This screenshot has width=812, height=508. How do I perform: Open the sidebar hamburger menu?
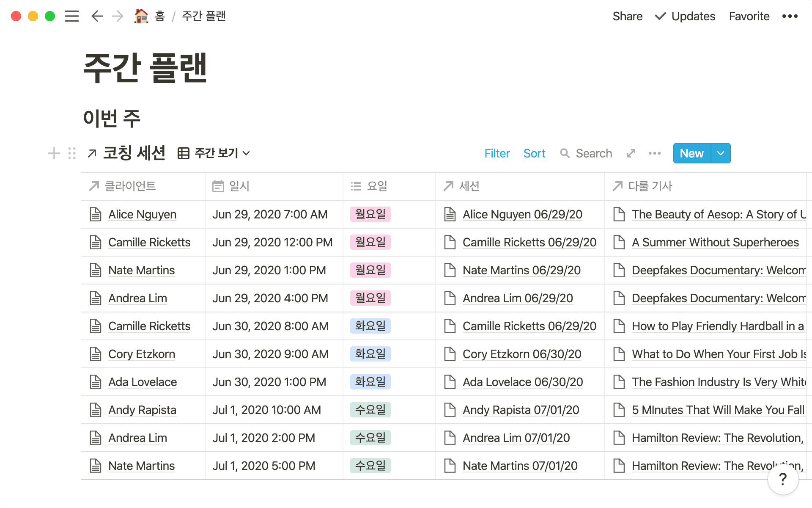point(72,16)
